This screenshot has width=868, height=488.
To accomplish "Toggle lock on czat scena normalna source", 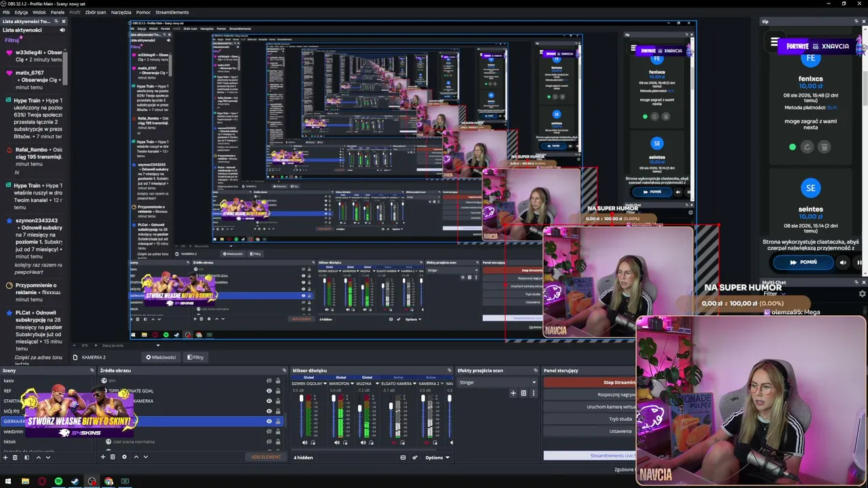I will (278, 442).
